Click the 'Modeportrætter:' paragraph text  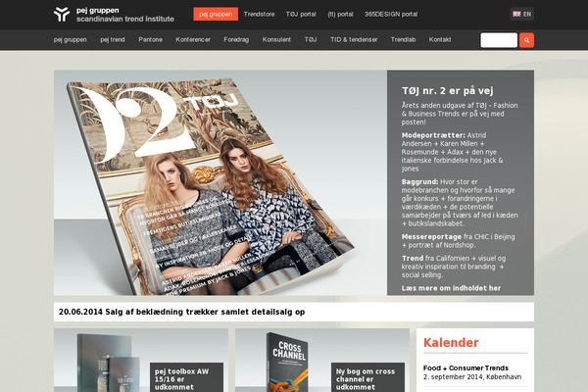click(453, 152)
